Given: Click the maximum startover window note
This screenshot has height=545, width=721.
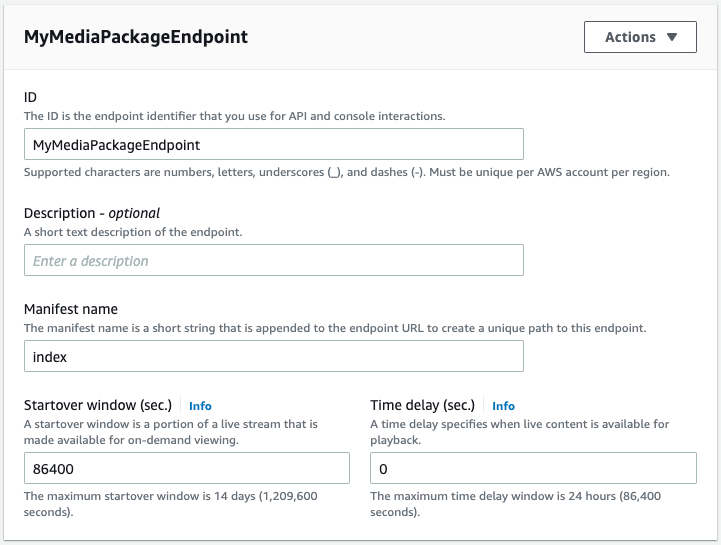Looking at the screenshot, I should pyautogui.click(x=171, y=504).
